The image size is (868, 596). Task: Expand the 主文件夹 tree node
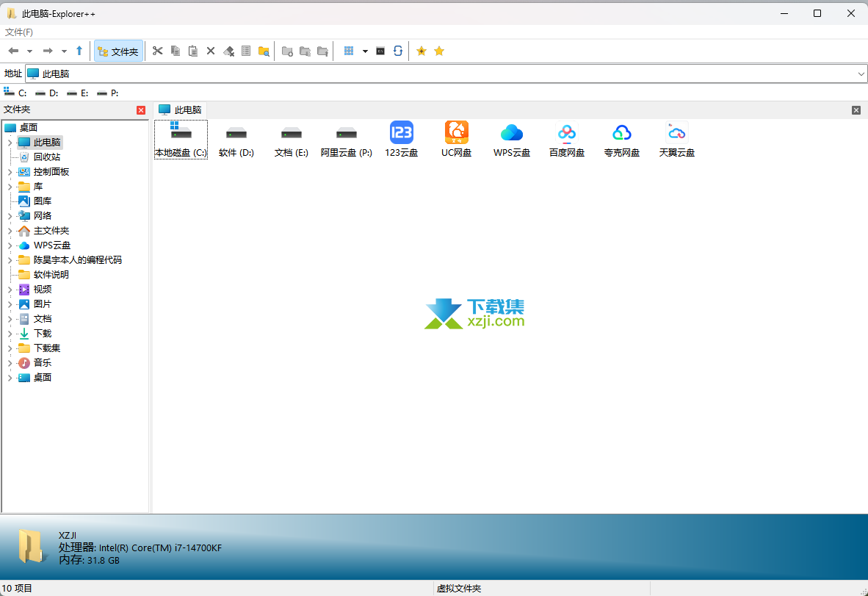10,231
